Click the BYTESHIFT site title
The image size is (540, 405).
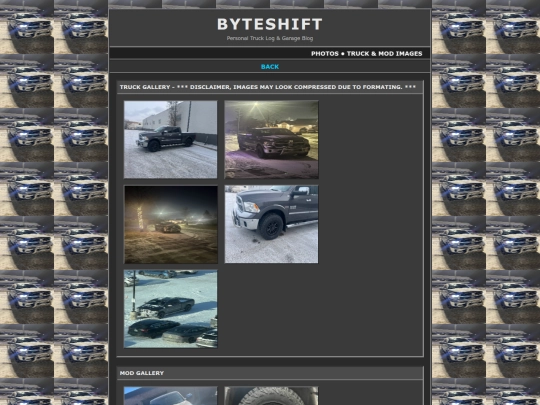(x=270, y=24)
